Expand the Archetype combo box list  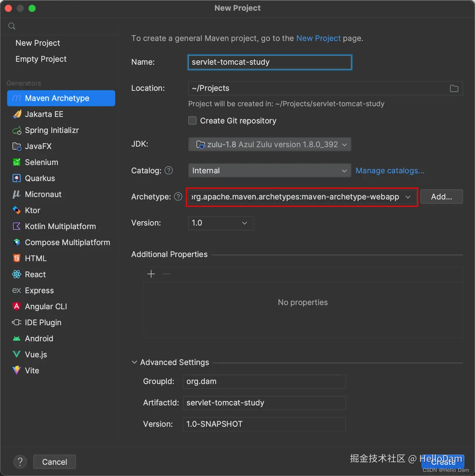point(408,197)
